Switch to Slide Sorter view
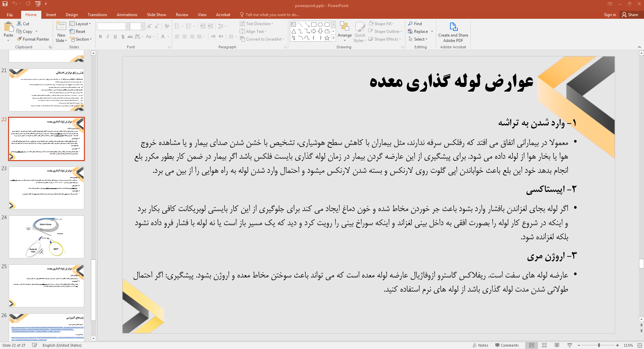644x349 pixels. (x=544, y=345)
